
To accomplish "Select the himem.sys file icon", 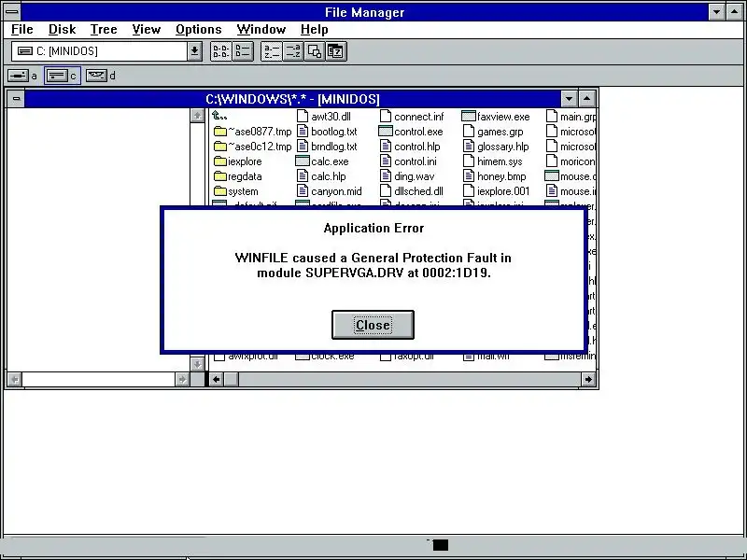I will 469,161.
